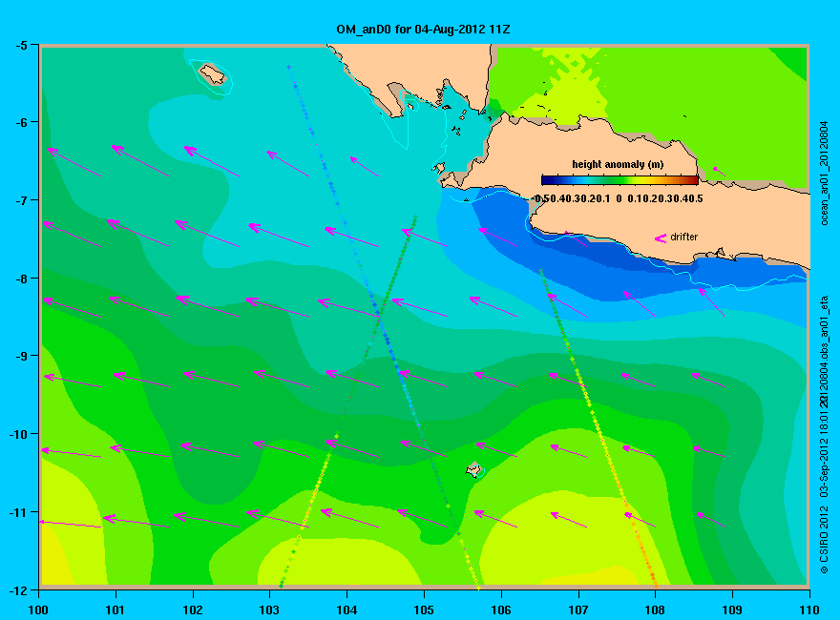Click the x-axis label 109
The width and height of the screenshot is (840, 620).
pos(733,610)
